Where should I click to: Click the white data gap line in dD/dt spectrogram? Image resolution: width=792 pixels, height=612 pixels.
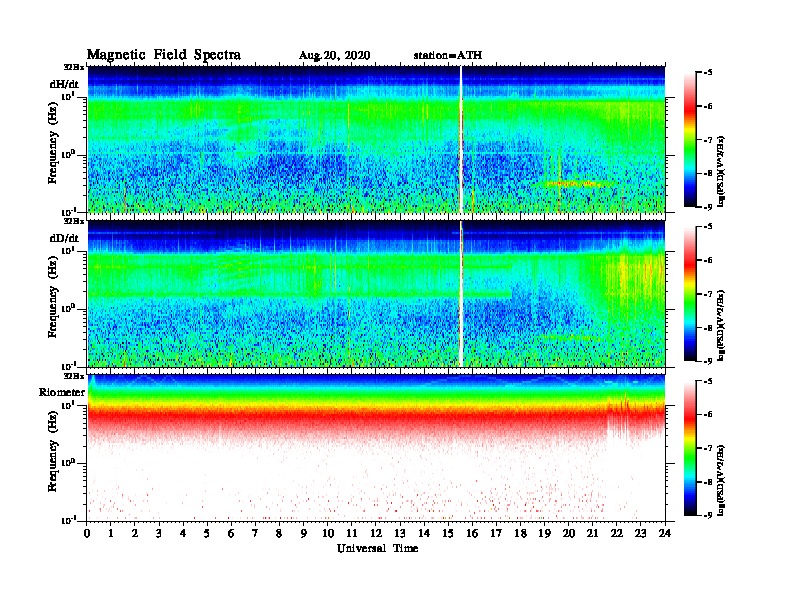pos(461,294)
